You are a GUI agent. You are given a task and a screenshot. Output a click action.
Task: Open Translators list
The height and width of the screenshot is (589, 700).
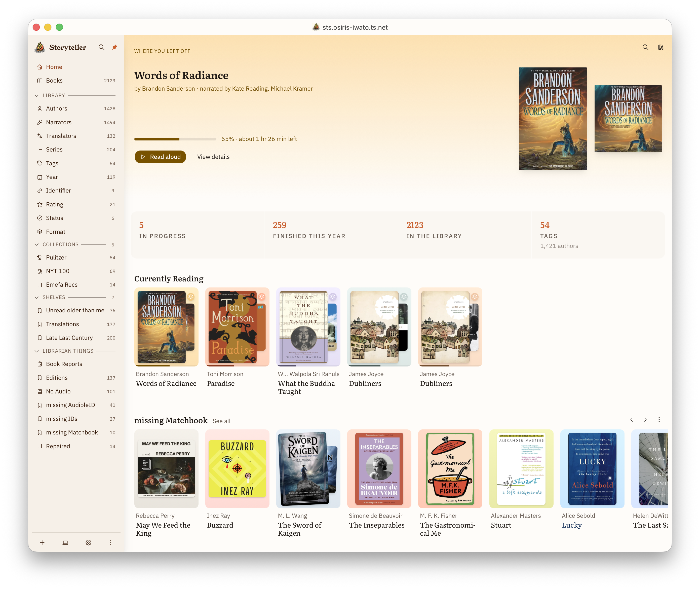point(76,136)
